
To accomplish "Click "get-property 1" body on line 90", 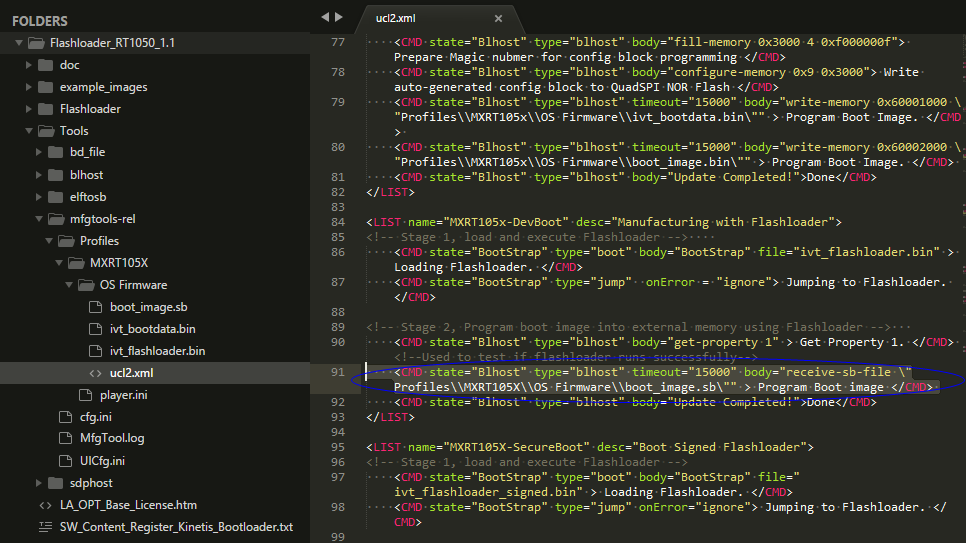I will 723,342.
